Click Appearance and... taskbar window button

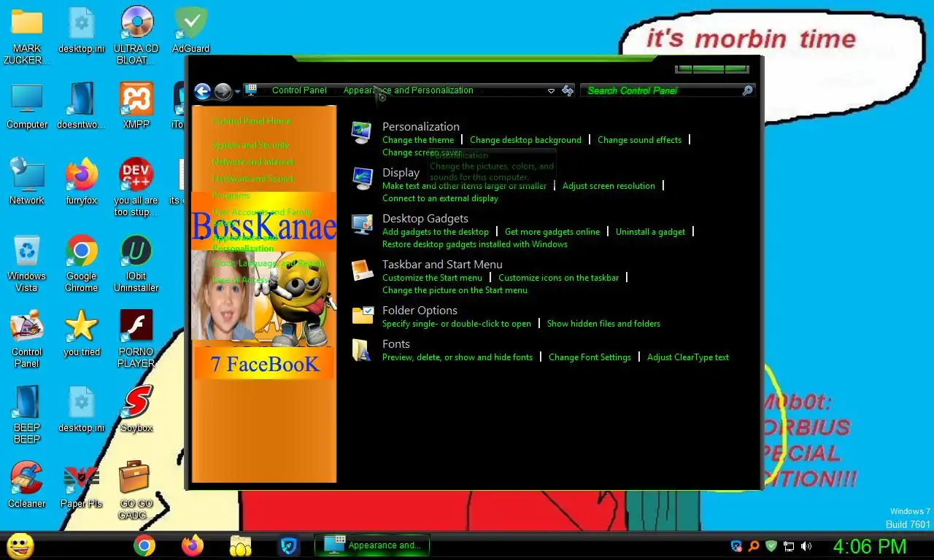point(372,545)
